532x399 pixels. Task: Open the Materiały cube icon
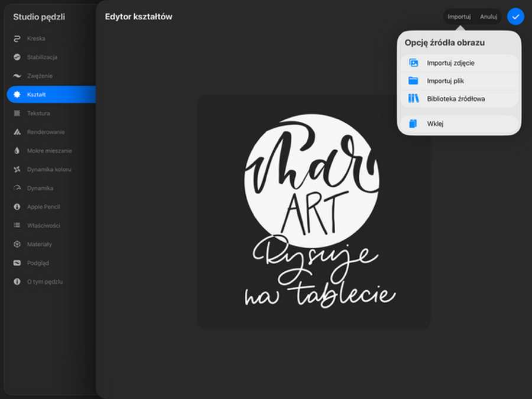click(17, 244)
